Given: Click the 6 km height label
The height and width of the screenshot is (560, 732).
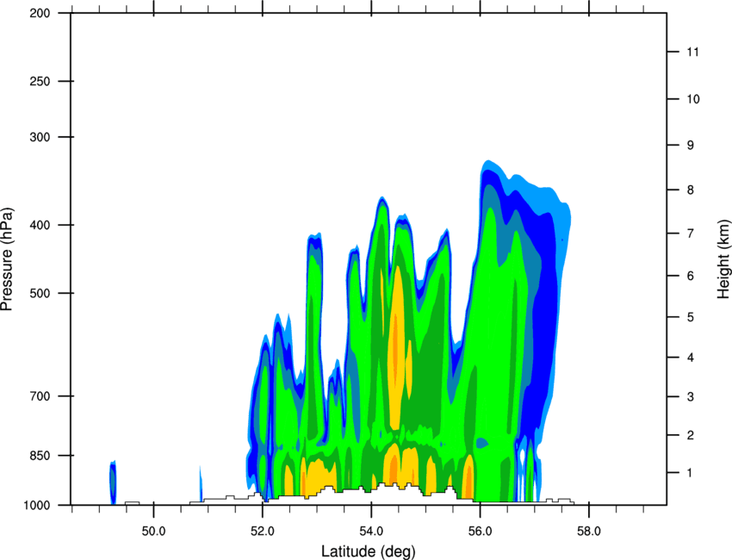Looking at the screenshot, I should 691,276.
